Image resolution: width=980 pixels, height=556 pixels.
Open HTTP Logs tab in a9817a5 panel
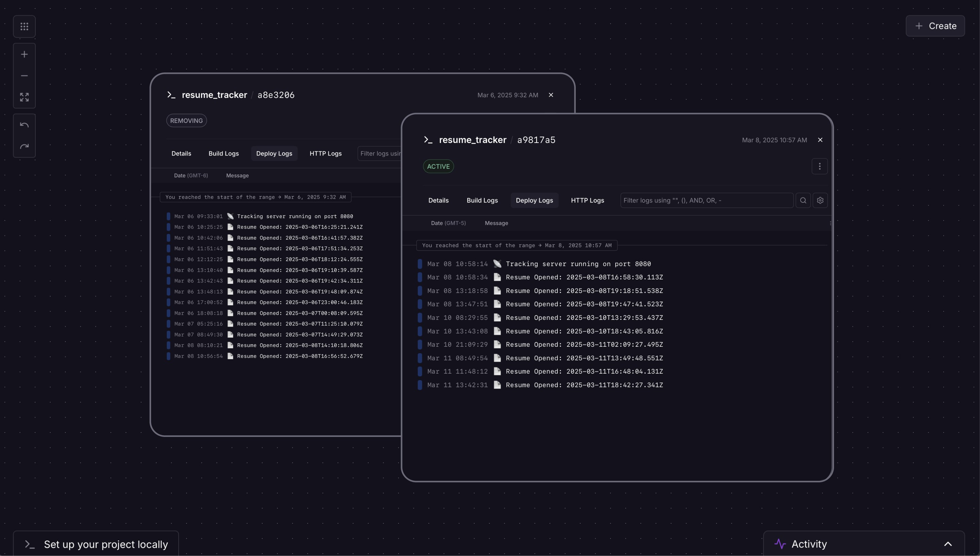[588, 200]
